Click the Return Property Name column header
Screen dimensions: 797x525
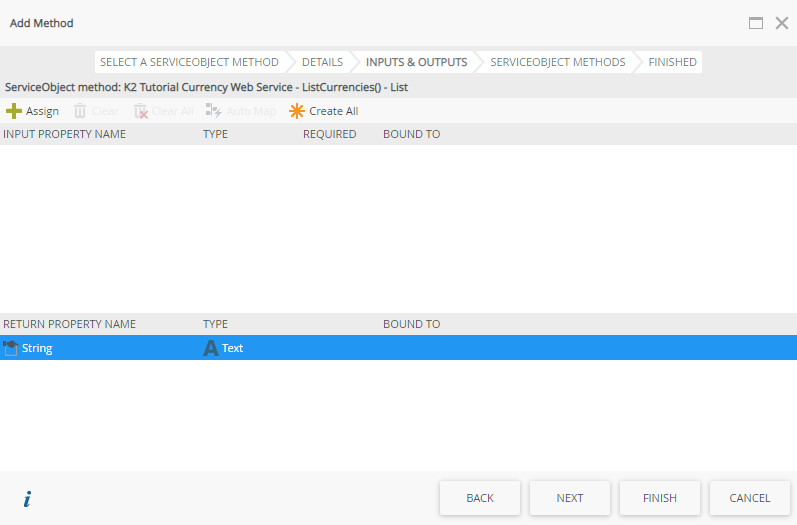(x=70, y=324)
